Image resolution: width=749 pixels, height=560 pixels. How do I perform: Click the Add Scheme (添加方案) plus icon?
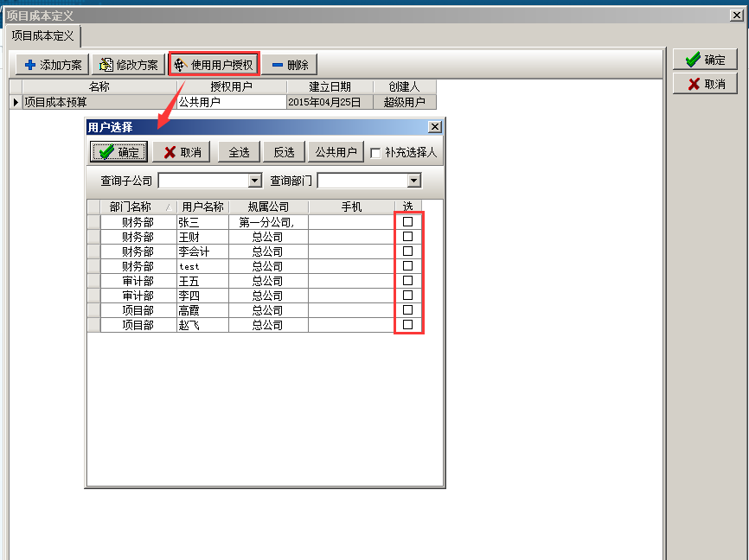click(x=30, y=65)
